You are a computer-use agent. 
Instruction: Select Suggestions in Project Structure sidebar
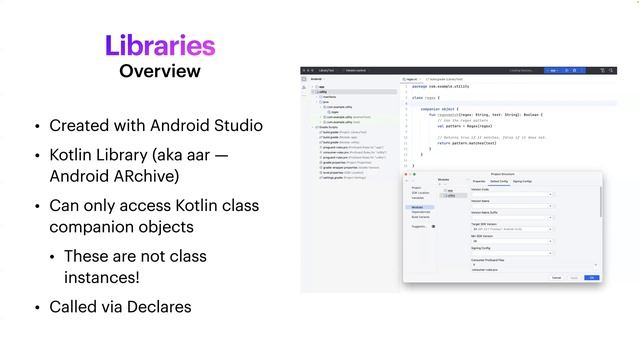419,227
